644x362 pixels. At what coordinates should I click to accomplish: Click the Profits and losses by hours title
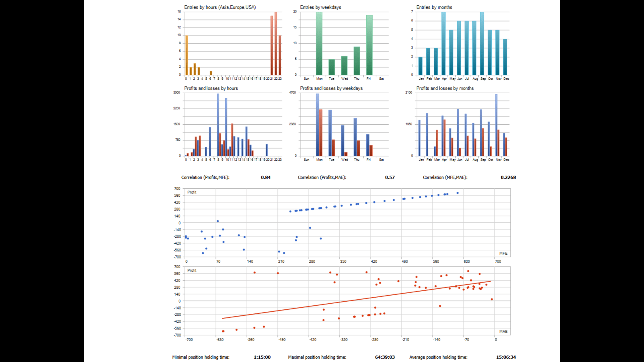click(211, 88)
